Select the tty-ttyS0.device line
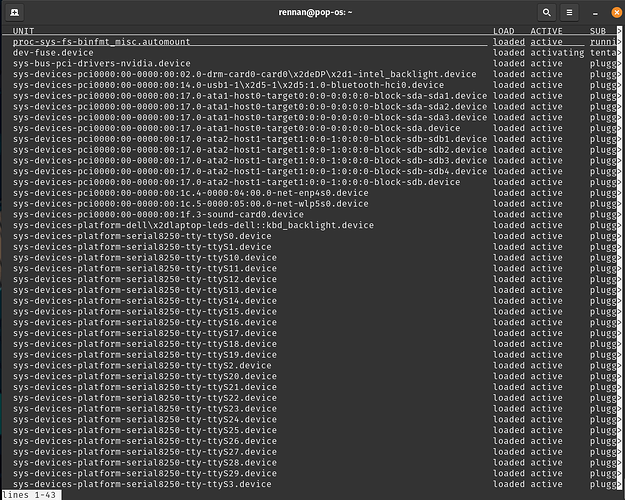625x500 pixels. [142, 236]
